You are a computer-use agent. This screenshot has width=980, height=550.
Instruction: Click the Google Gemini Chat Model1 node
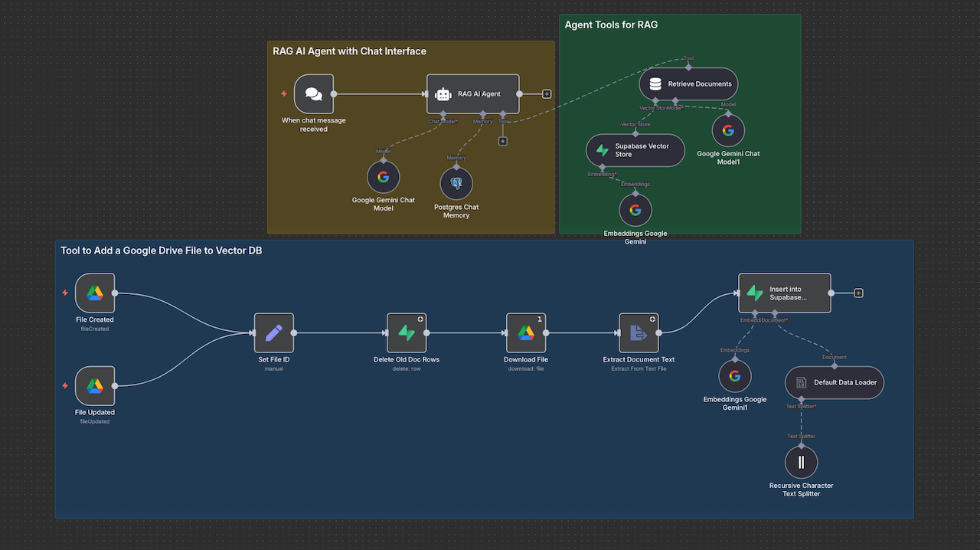(x=727, y=130)
